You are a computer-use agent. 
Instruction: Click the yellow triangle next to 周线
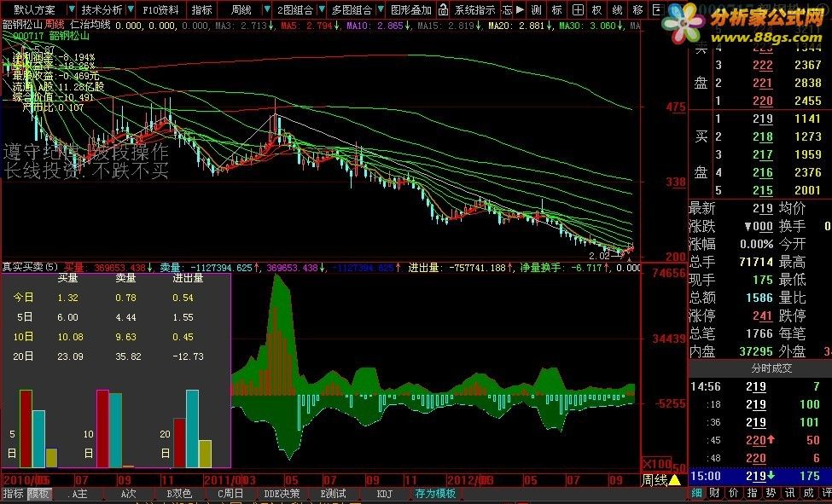point(675,481)
